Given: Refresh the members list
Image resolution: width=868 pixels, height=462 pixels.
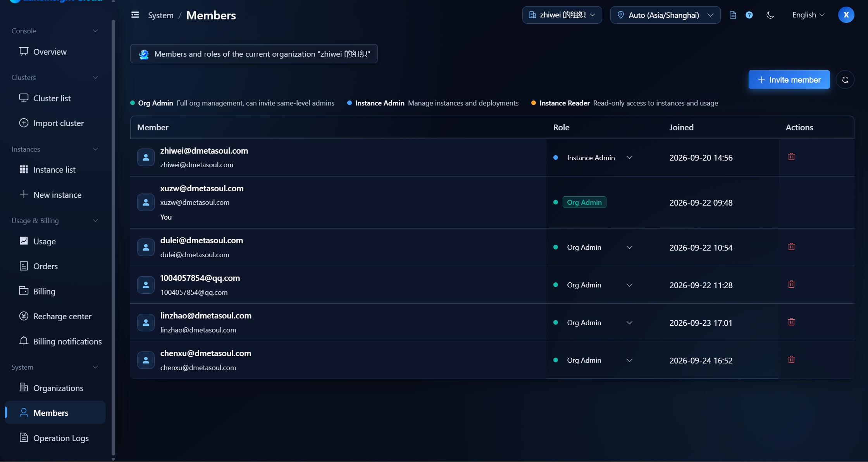Looking at the screenshot, I should point(845,80).
